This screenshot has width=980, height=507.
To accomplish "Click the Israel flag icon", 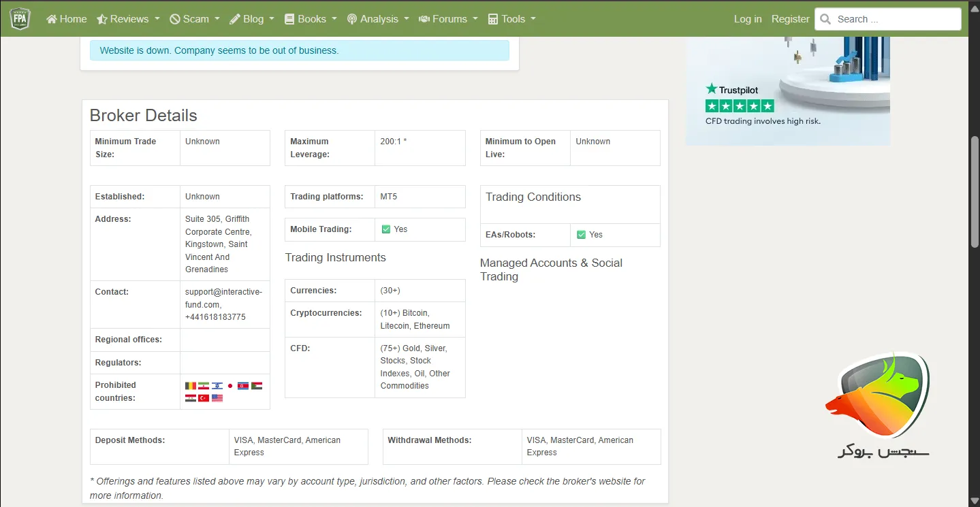I will [x=217, y=386].
